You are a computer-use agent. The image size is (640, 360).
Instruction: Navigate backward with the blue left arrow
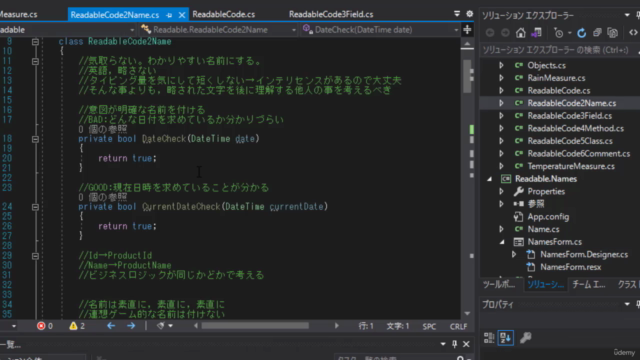[111, 326]
